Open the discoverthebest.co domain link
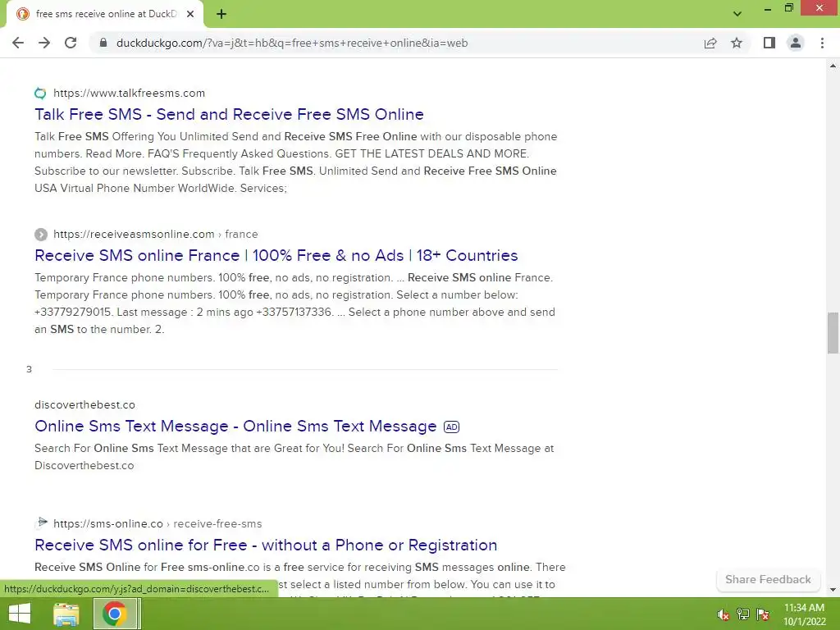 click(x=84, y=405)
